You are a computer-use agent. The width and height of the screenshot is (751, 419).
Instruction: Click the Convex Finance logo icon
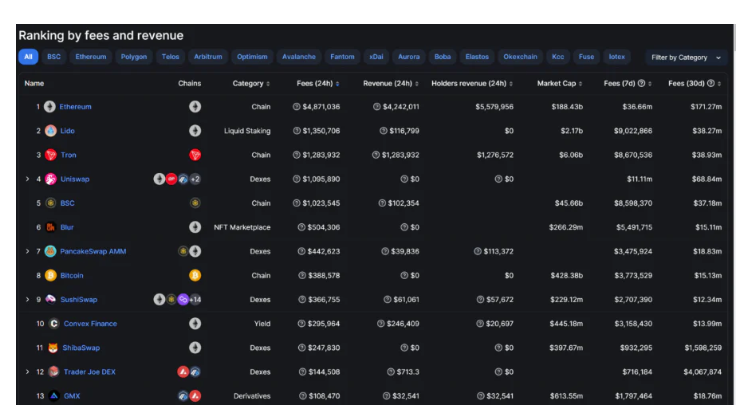click(x=54, y=324)
